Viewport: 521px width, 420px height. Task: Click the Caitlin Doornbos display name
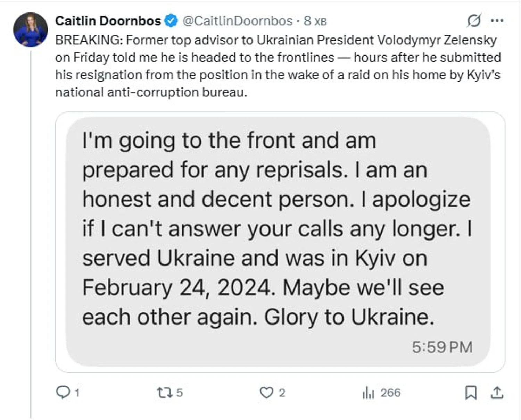pyautogui.click(x=108, y=21)
